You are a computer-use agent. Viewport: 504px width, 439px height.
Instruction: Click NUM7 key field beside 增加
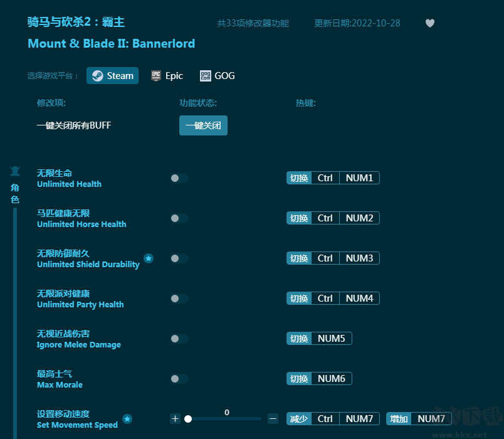click(431, 419)
